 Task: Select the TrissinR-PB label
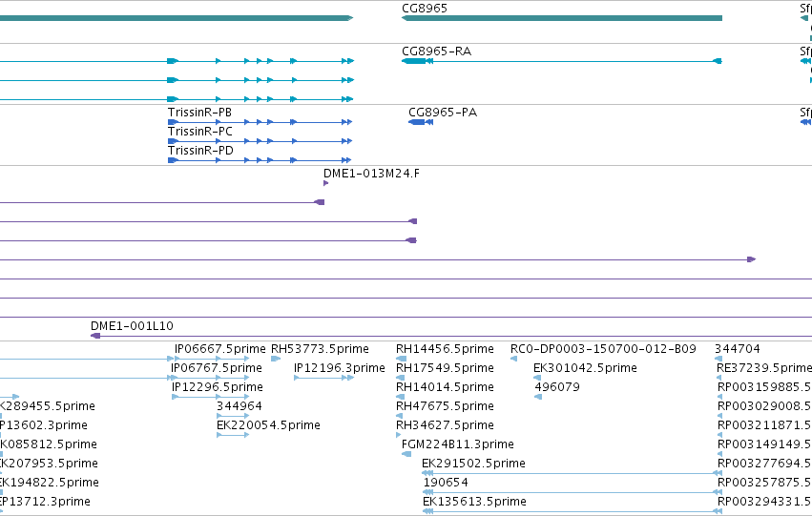pyautogui.click(x=199, y=113)
